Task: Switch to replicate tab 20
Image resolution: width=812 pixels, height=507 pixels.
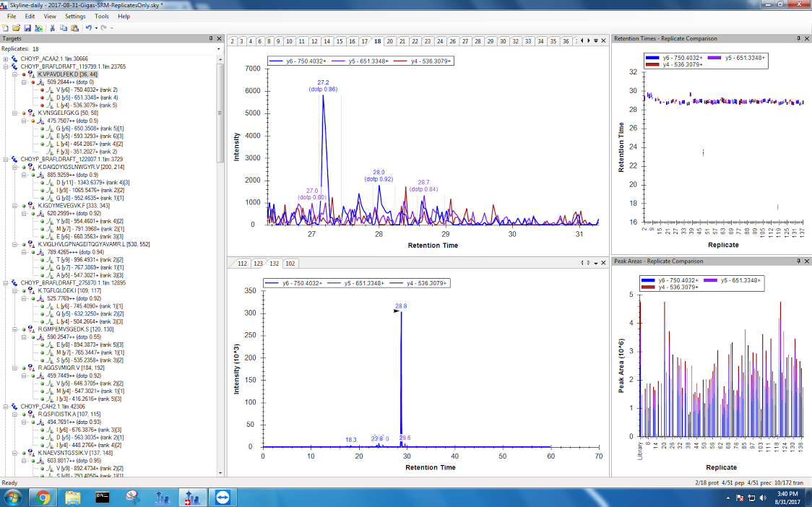Action: point(390,41)
